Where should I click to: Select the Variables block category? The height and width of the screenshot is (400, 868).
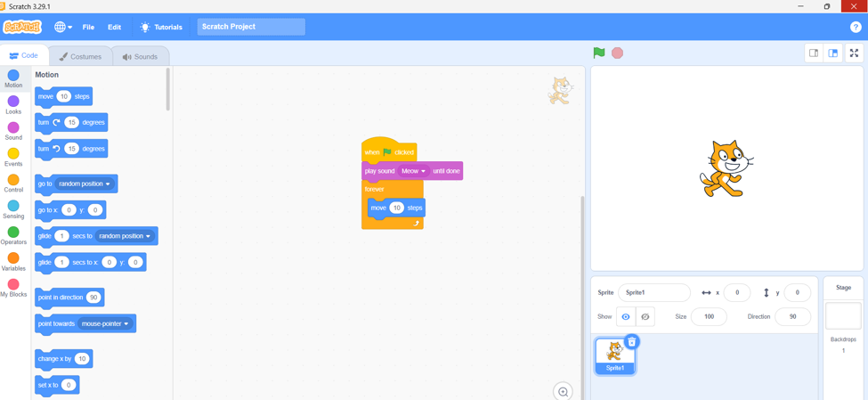click(x=14, y=262)
